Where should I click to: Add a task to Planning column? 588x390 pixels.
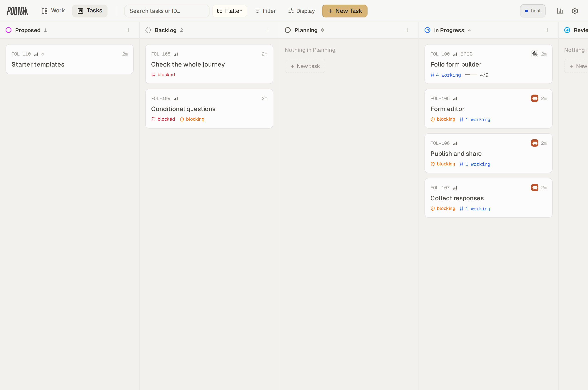[x=408, y=30]
